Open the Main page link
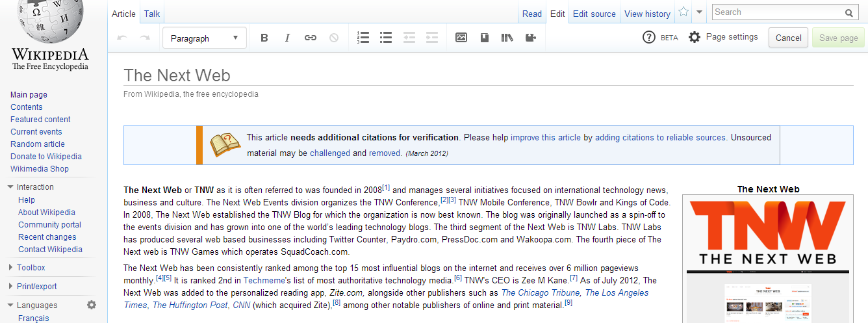The height and width of the screenshot is (323, 868). click(x=29, y=95)
